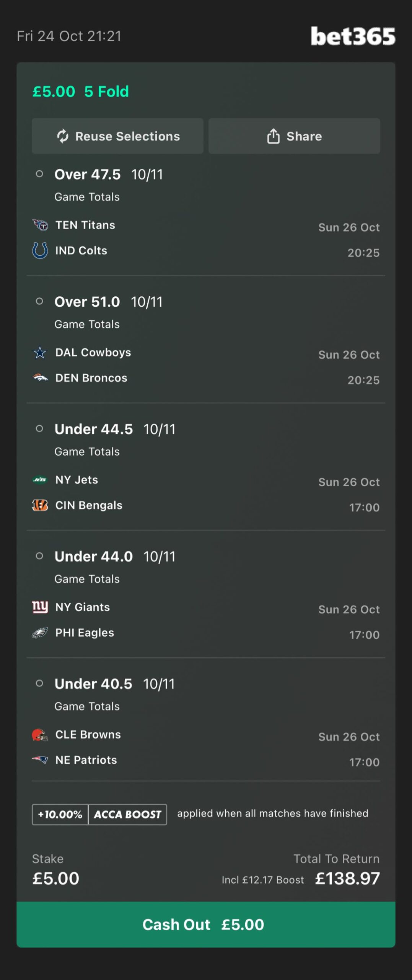Click the NY Giants team logo
Image resolution: width=412 pixels, height=980 pixels.
click(x=40, y=607)
